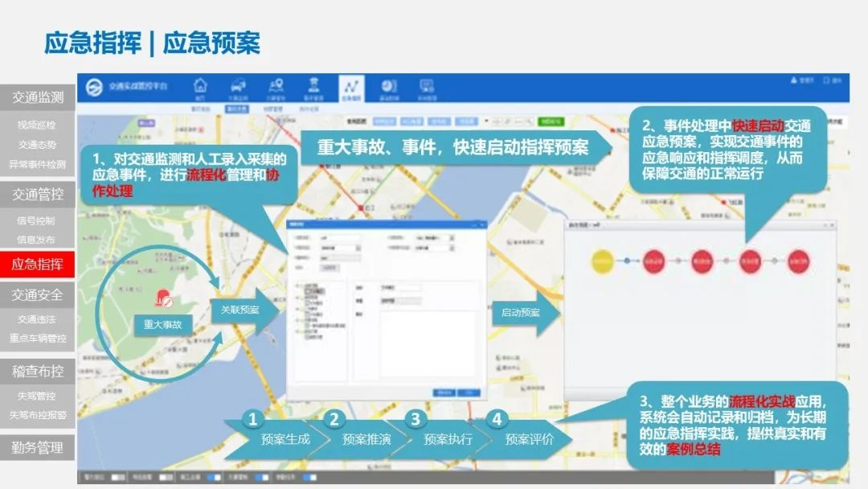Screen dimensions: 868x489
Task: Select the vehicle monitoring icon in top navigation
Action: (x=240, y=86)
